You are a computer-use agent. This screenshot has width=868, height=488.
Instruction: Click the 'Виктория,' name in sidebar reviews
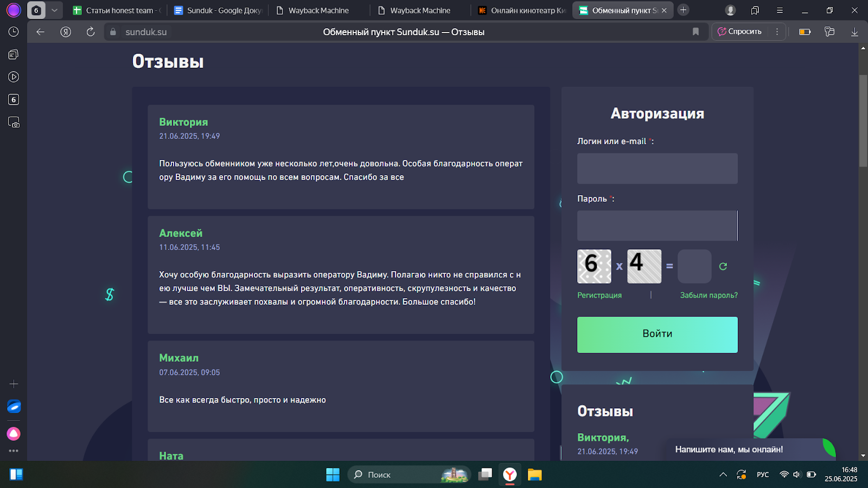[x=603, y=438]
